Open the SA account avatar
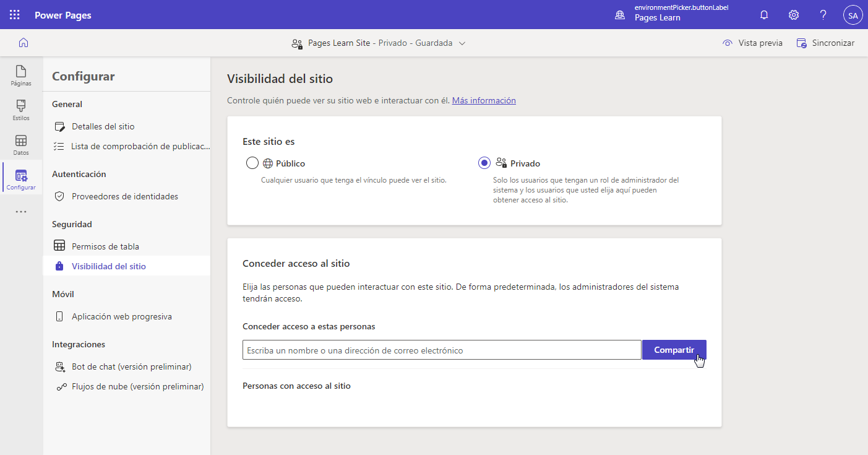 (x=853, y=15)
